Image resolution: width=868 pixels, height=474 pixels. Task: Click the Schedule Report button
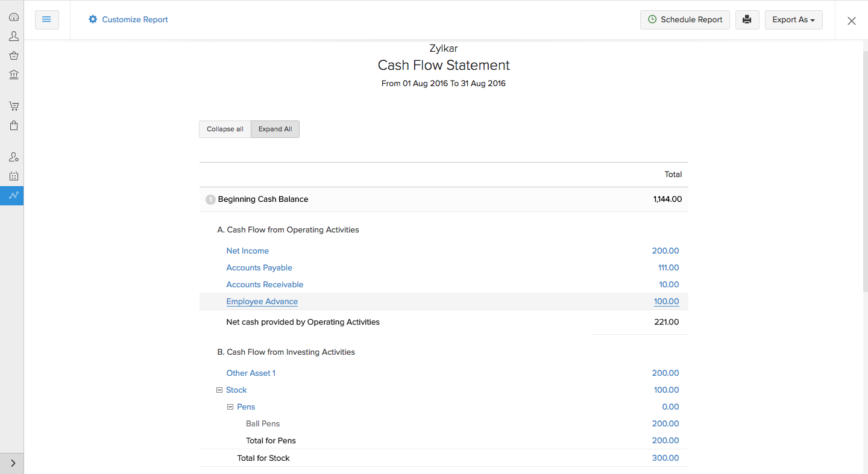coord(685,20)
